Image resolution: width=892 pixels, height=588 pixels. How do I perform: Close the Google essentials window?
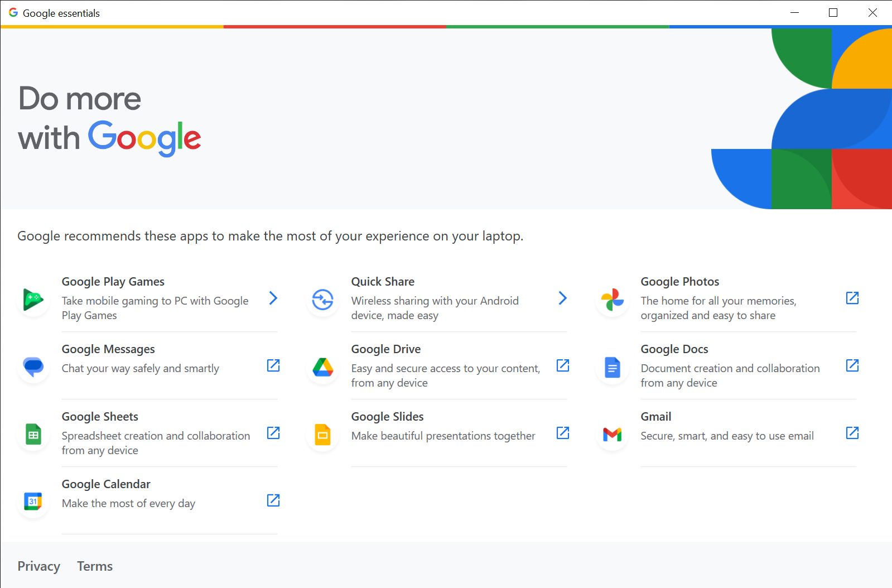pyautogui.click(x=872, y=12)
